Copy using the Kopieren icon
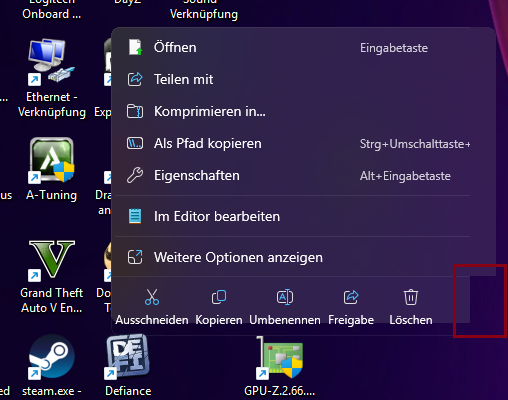508x400 pixels. pos(219,297)
